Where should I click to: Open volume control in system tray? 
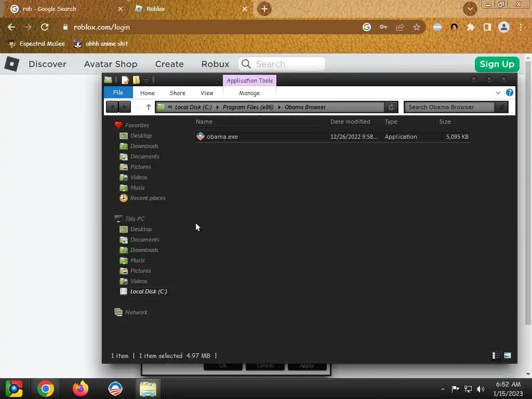[481, 389]
